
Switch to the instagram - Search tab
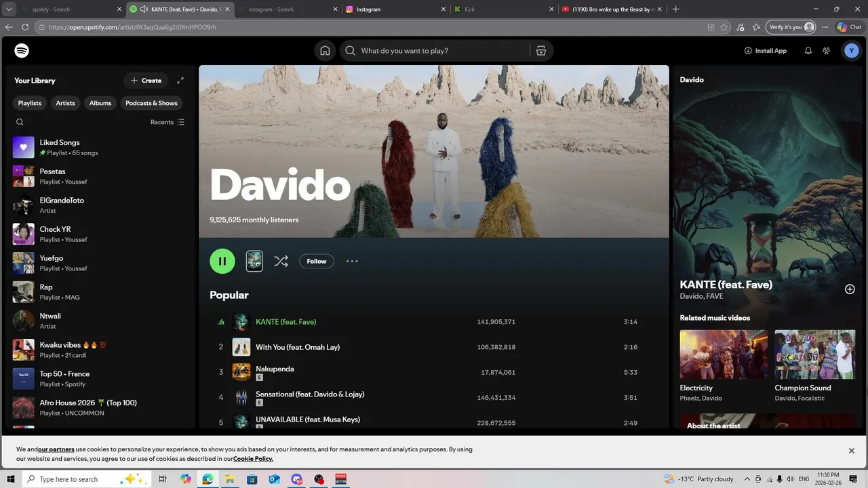(x=288, y=9)
